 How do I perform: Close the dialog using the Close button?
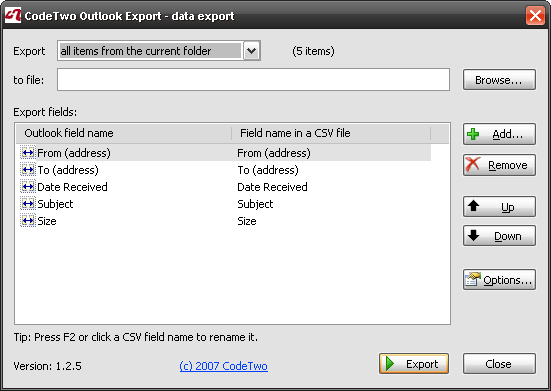coord(499,364)
